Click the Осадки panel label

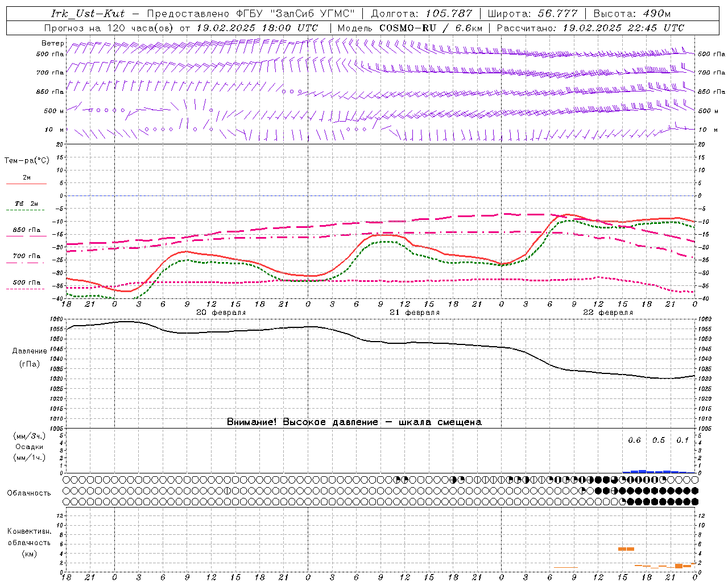[x=30, y=447]
